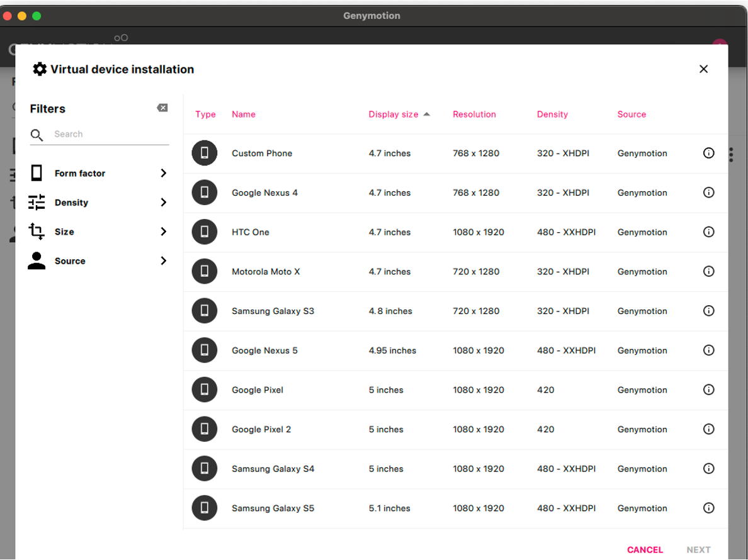Open Samsung Galaxy S3 info icon

[x=709, y=311]
